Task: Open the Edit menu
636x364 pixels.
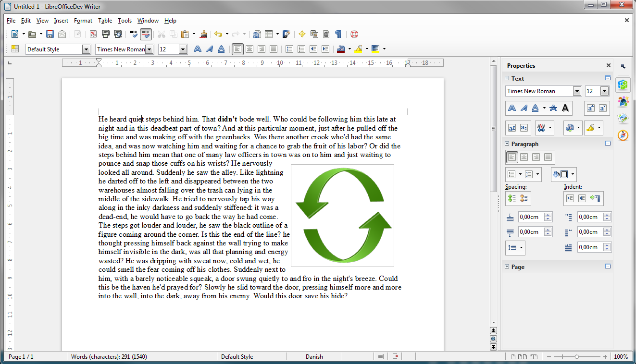Action: 26,21
